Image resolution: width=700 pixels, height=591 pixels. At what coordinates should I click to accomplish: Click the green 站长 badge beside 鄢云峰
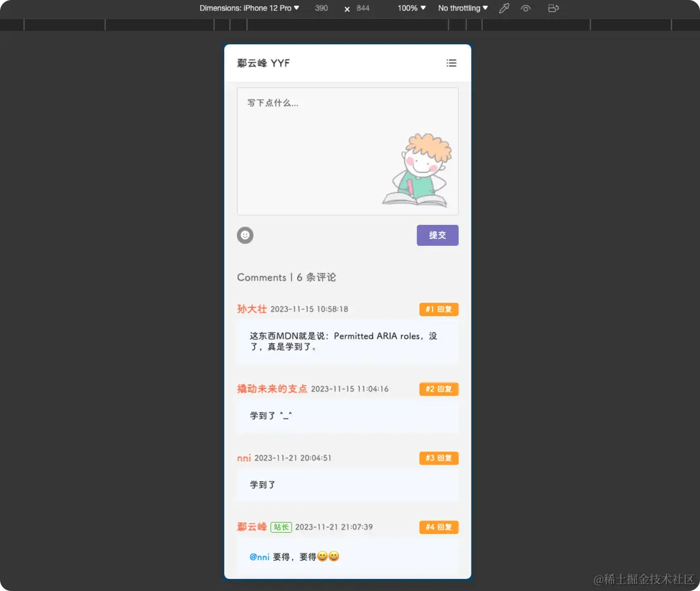click(281, 527)
